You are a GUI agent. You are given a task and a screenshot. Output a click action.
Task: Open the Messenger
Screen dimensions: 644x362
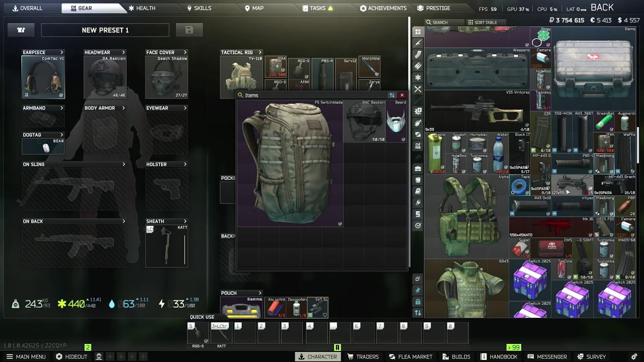coord(547,356)
